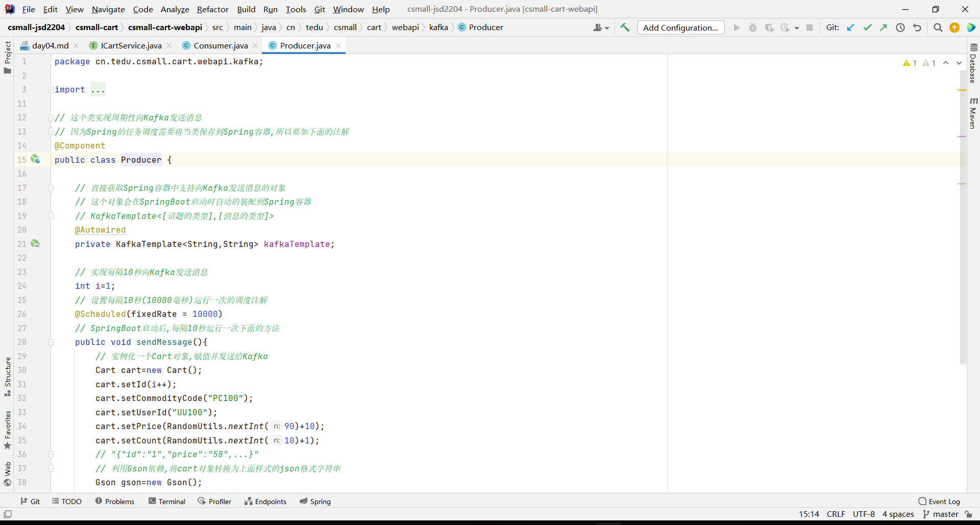Viewport: 980px width, 525px height.
Task: Collapse the comment block at line 12
Action: click(51, 118)
